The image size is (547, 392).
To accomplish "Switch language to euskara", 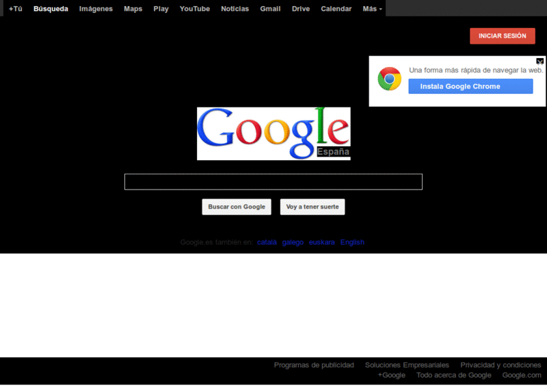I will [x=321, y=242].
